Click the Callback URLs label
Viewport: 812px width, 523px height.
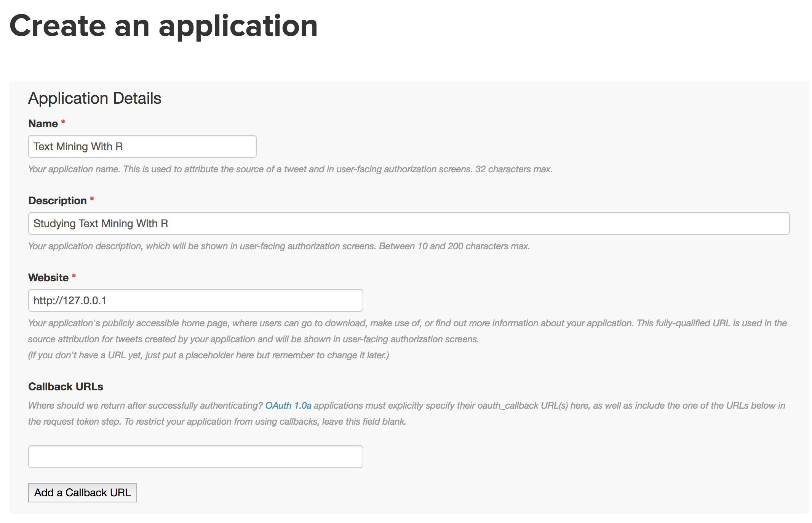tap(66, 387)
